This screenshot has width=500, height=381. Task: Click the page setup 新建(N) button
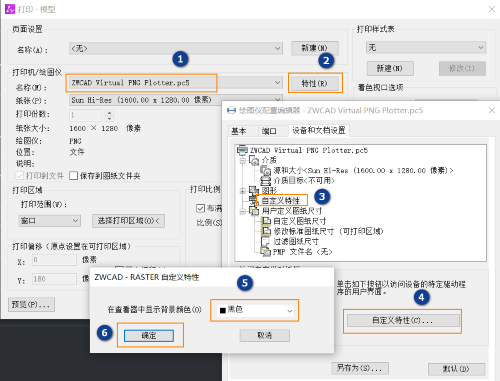(x=315, y=48)
